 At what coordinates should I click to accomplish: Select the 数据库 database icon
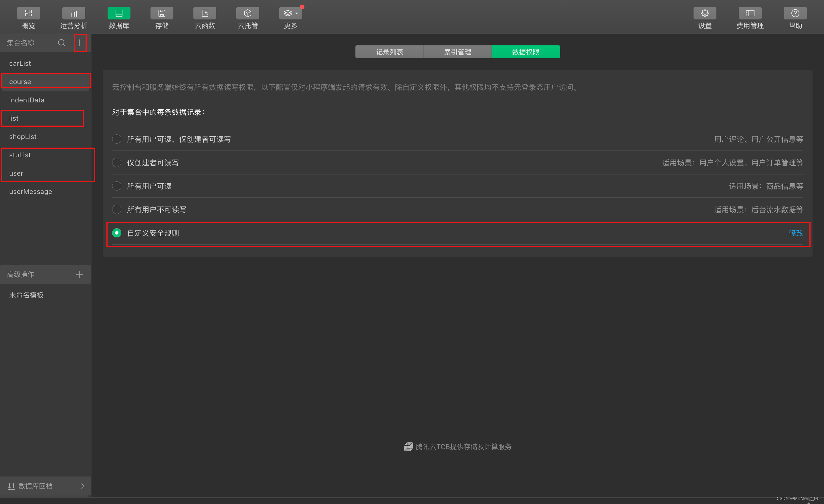[x=119, y=13]
